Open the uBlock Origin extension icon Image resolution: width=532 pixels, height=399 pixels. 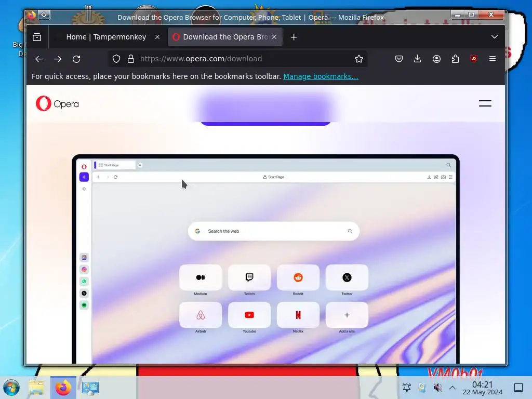pyautogui.click(x=474, y=59)
